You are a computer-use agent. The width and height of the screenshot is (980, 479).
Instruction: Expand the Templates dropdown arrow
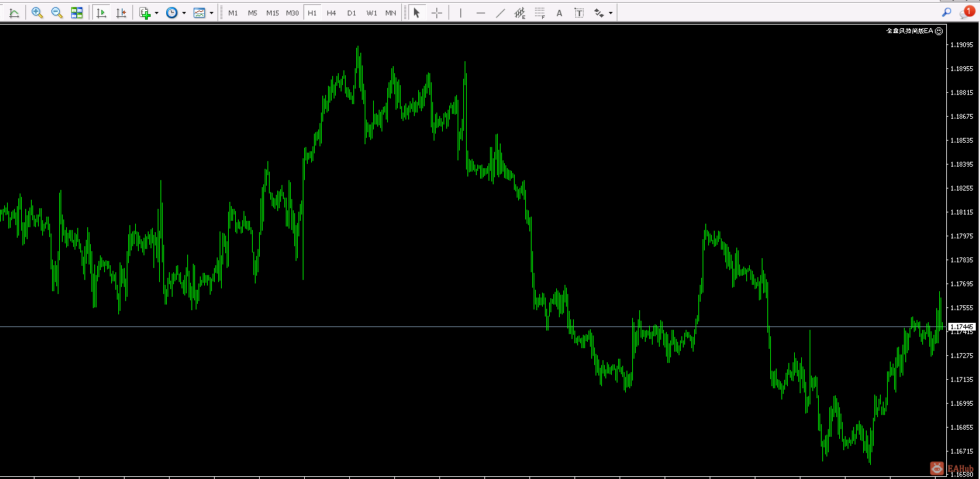(211, 13)
